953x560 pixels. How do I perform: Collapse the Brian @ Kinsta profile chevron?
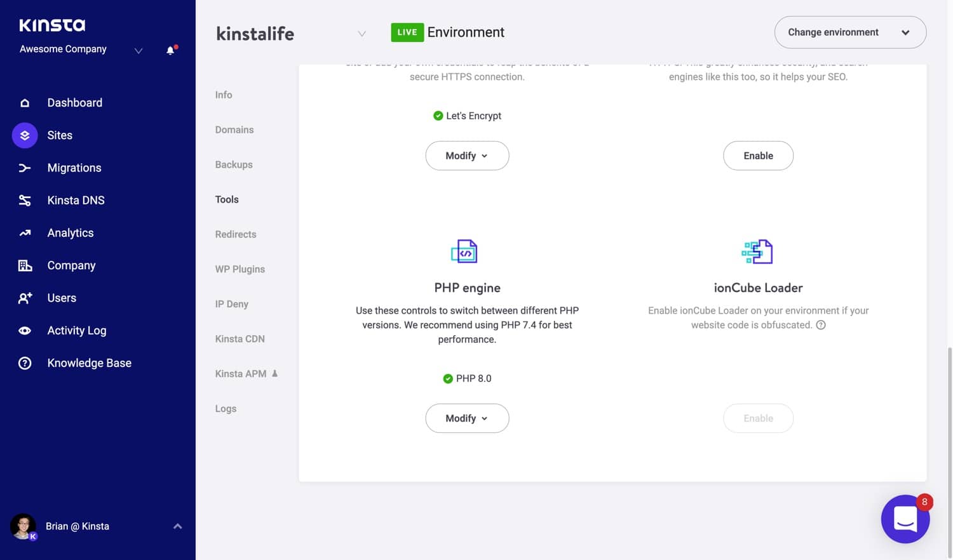[177, 526]
